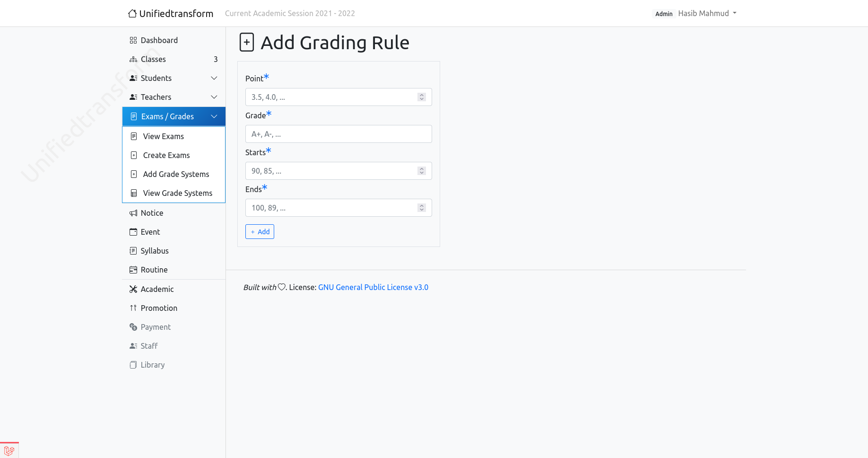Click the Academic tools icon
This screenshot has height=458, width=868.
click(133, 289)
